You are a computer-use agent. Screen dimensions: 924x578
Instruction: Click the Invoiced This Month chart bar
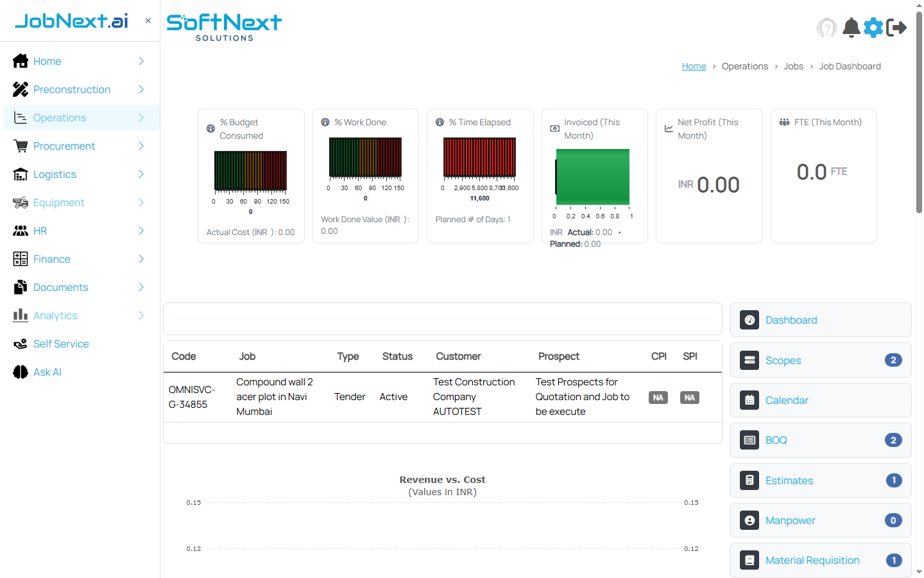593,177
